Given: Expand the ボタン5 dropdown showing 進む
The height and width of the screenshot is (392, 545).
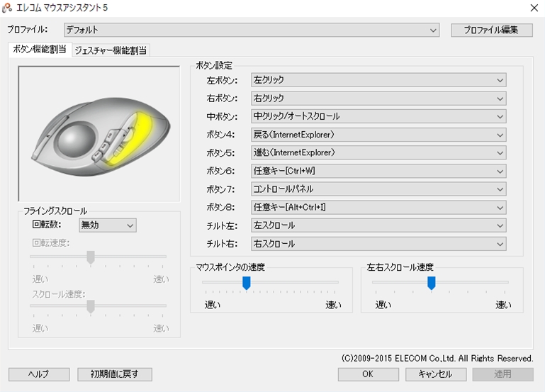Looking at the screenshot, I should point(378,152).
